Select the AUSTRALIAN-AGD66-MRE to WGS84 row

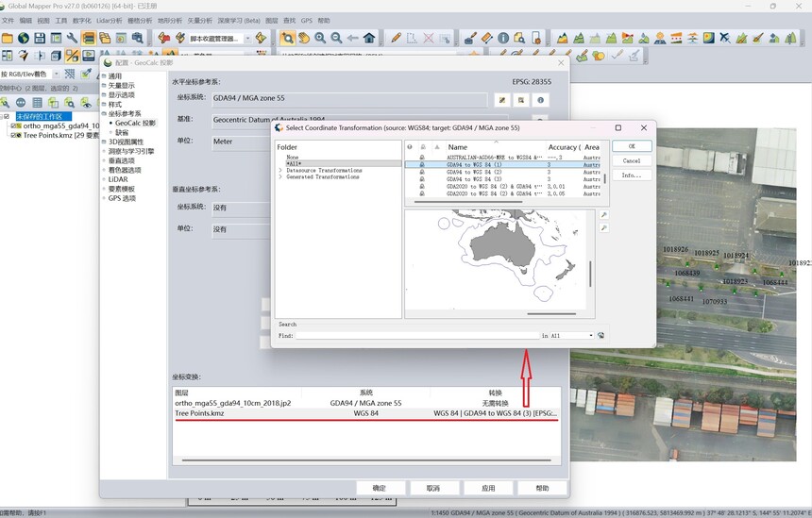click(502, 158)
